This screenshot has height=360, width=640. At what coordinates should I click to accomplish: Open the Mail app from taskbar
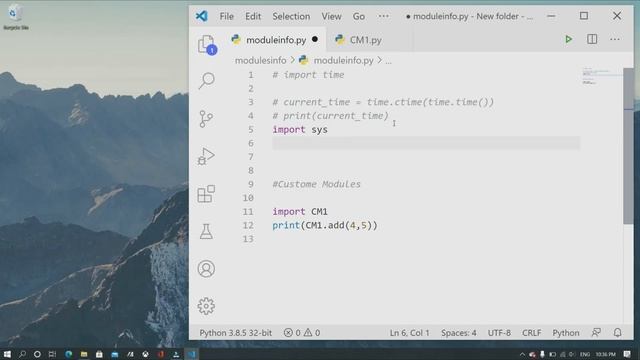point(115,354)
